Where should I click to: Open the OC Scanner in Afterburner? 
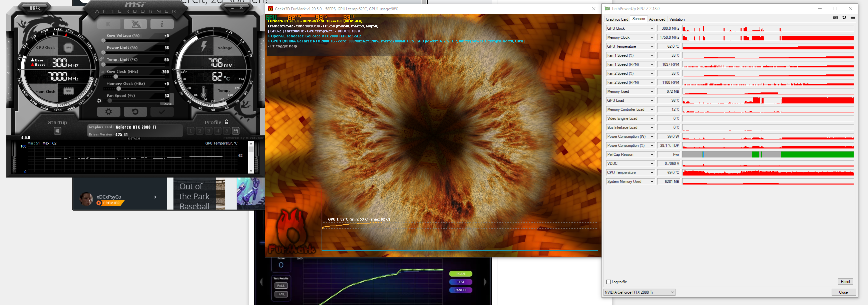(35, 7)
